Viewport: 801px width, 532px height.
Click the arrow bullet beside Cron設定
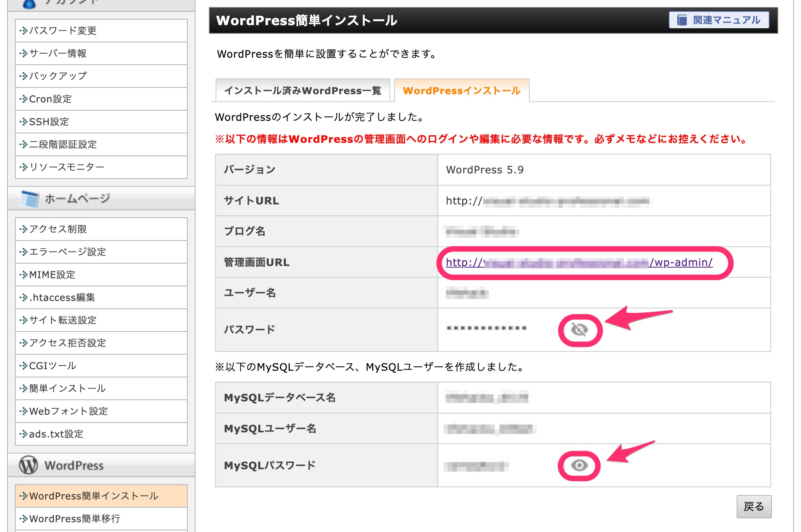pos(24,99)
